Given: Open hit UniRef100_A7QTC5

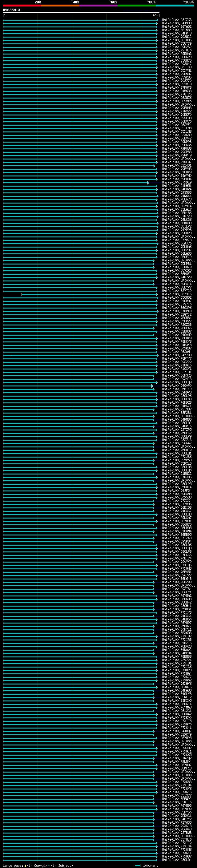Looking at the screenshot, I should [x=176, y=94].
